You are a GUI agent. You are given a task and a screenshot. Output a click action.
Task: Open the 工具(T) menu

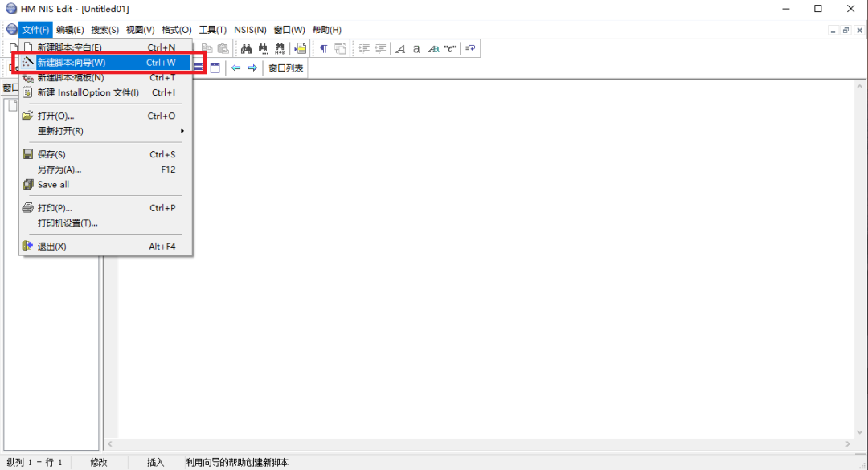(212, 30)
